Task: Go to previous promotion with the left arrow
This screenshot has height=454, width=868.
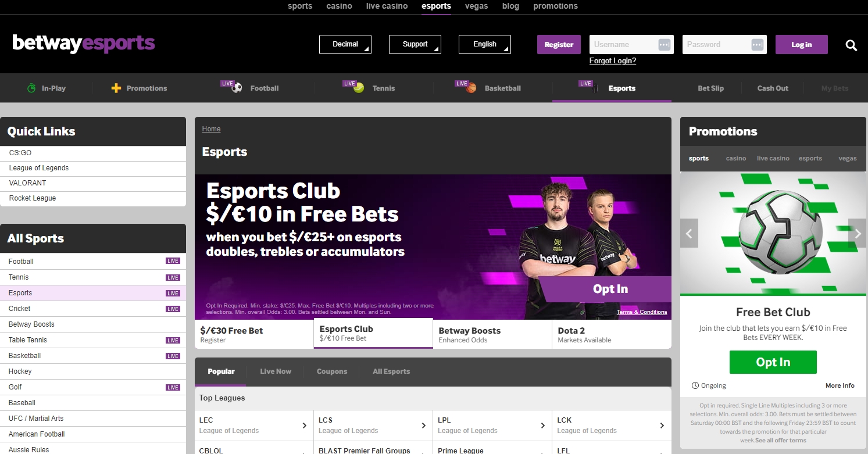Action: point(690,234)
